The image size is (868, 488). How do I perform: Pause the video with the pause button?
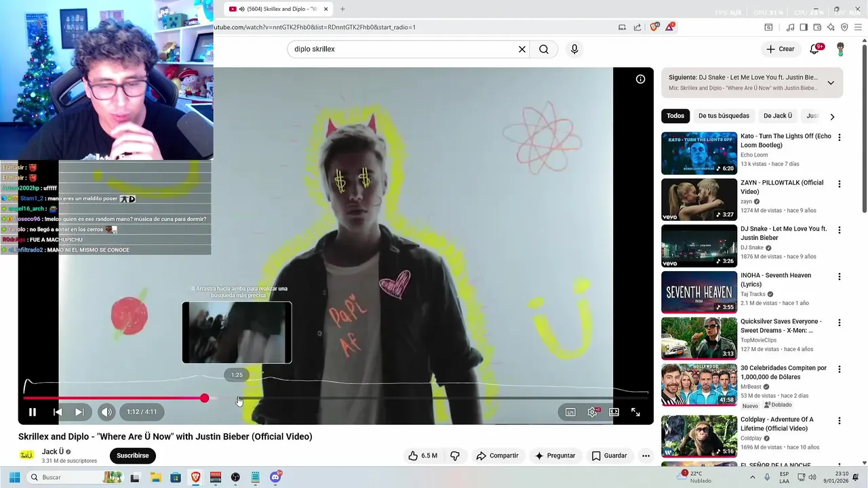[x=32, y=412]
